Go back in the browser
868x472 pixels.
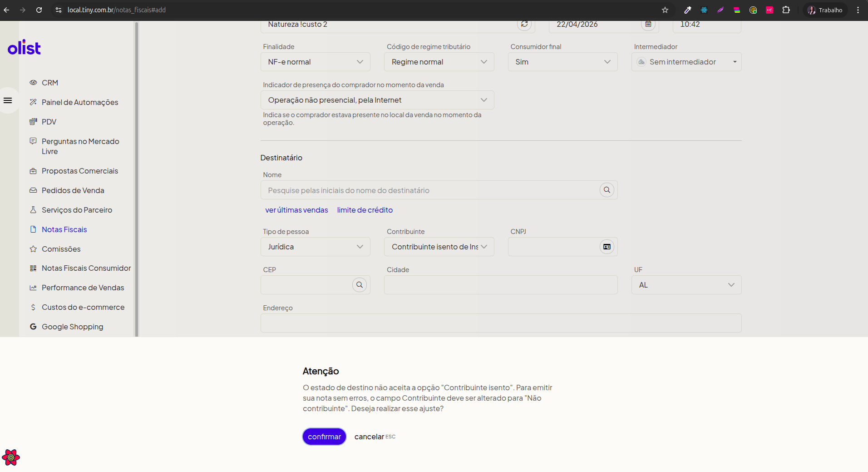tap(6, 10)
